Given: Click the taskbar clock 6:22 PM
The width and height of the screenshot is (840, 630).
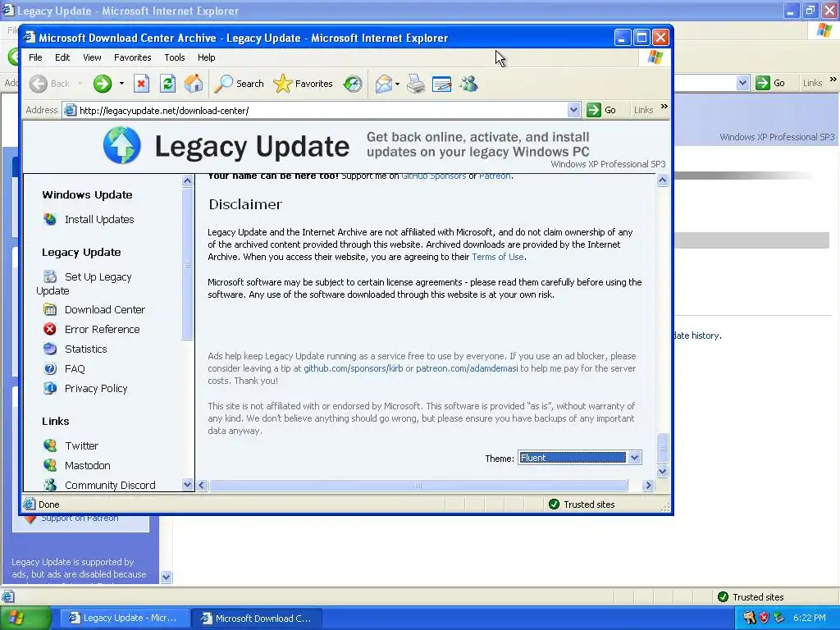Looking at the screenshot, I should (x=809, y=618).
